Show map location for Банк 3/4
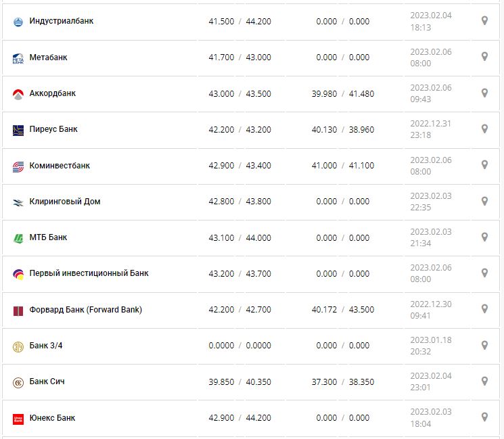Image resolution: width=504 pixels, height=439 pixels. (x=484, y=345)
